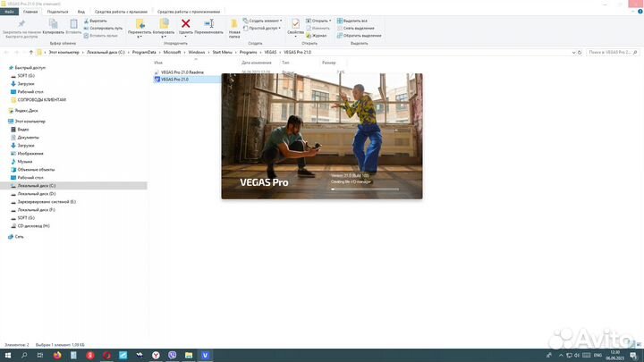Click the search box Поиск в VEGAS Pro
This screenshot has height=362, width=644.
tap(613, 53)
